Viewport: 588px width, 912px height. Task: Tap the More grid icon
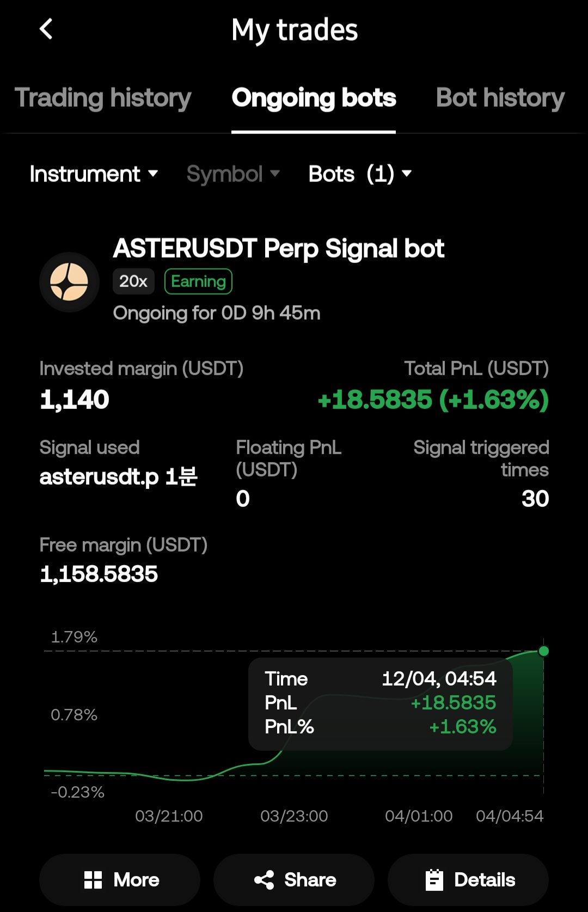(93, 880)
